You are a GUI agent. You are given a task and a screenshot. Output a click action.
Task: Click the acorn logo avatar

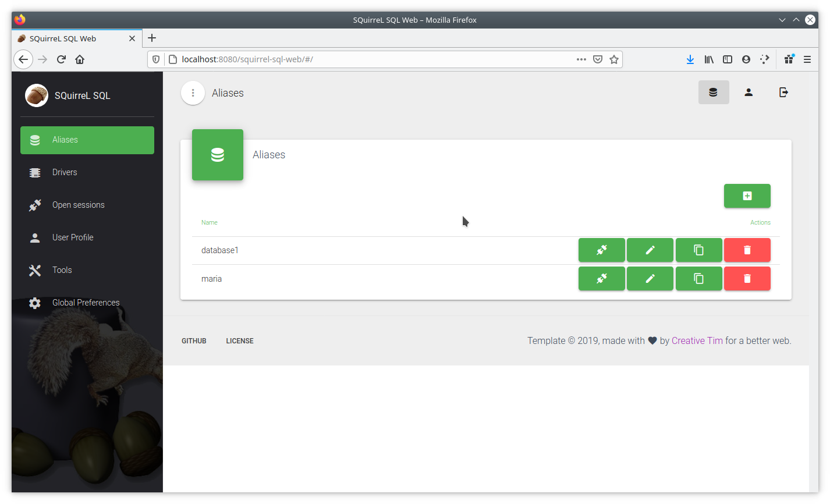point(36,95)
